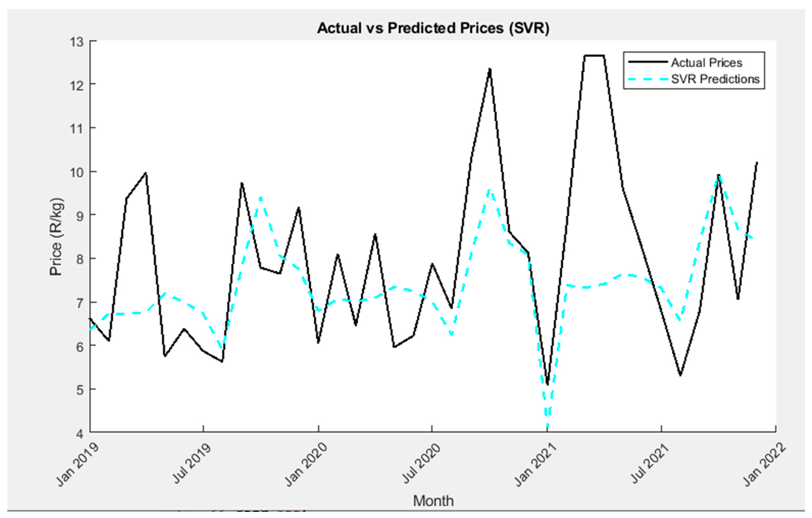Click the chart title 'Actual vs Predicted Prices (SVR)'
Image resolution: width=812 pixels, height=518 pixels.
coord(433,28)
